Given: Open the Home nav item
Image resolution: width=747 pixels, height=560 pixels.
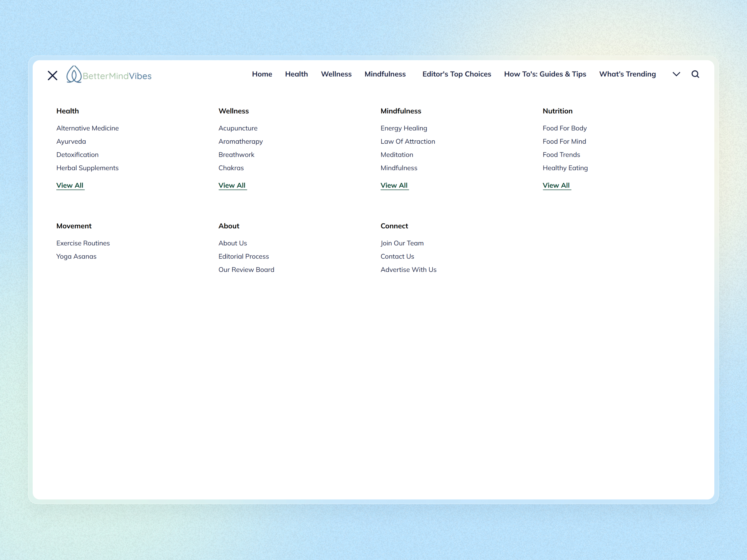Looking at the screenshot, I should (262, 74).
